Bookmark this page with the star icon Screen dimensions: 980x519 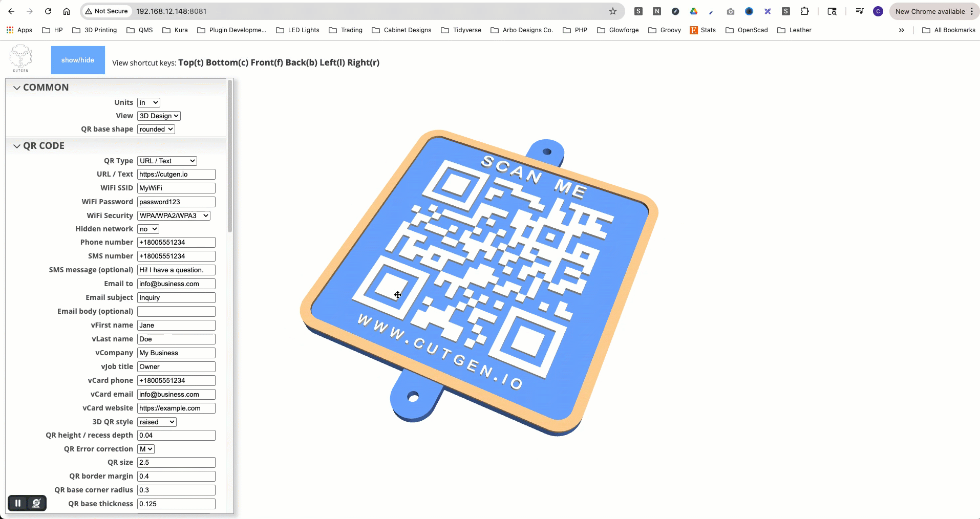tap(613, 11)
